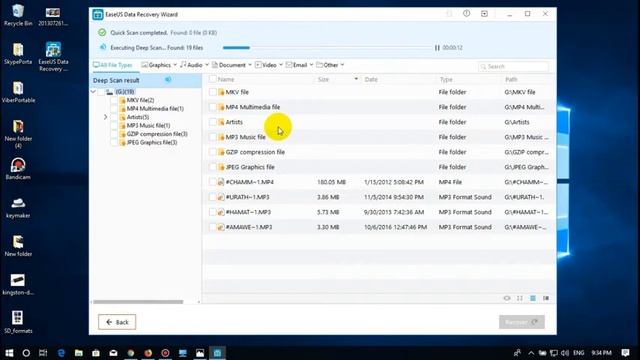The width and height of the screenshot is (640, 360).
Task: Switch to list detail view icon
Action: [x=533, y=298]
